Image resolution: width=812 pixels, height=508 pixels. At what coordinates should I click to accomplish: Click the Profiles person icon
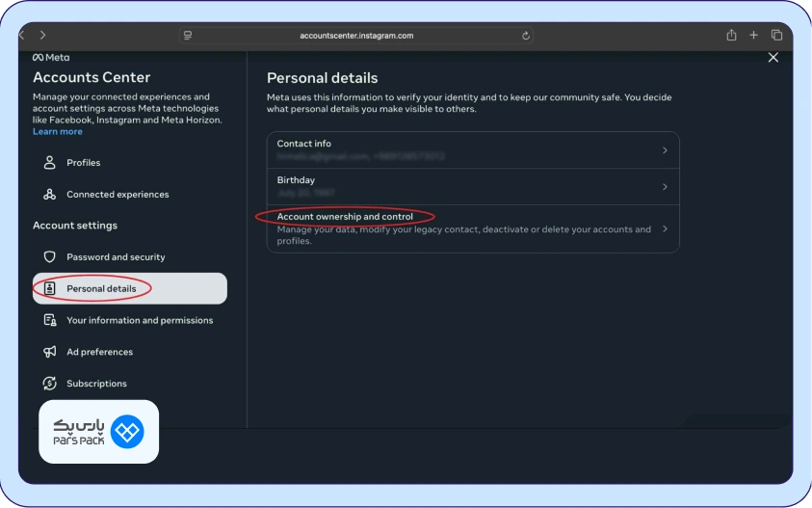tap(50, 163)
